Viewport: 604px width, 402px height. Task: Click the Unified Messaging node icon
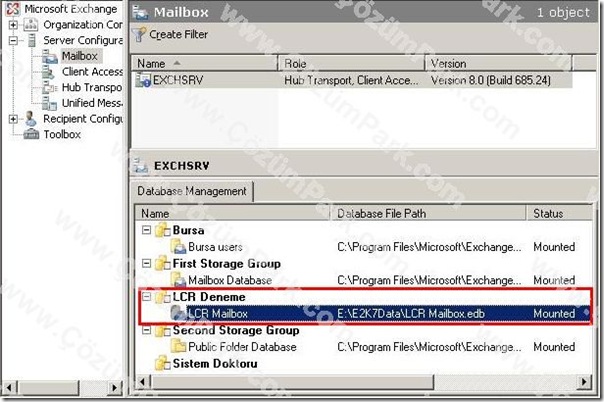click(x=49, y=103)
